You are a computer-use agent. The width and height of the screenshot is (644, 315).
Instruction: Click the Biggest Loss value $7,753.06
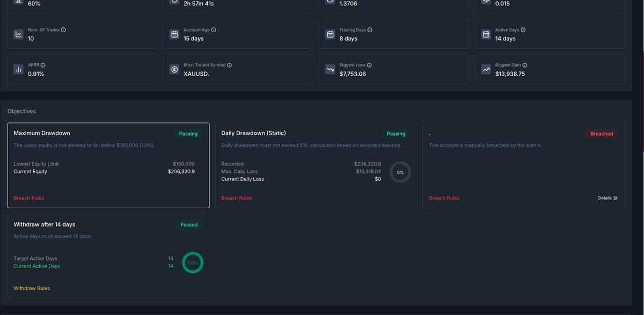click(x=353, y=74)
